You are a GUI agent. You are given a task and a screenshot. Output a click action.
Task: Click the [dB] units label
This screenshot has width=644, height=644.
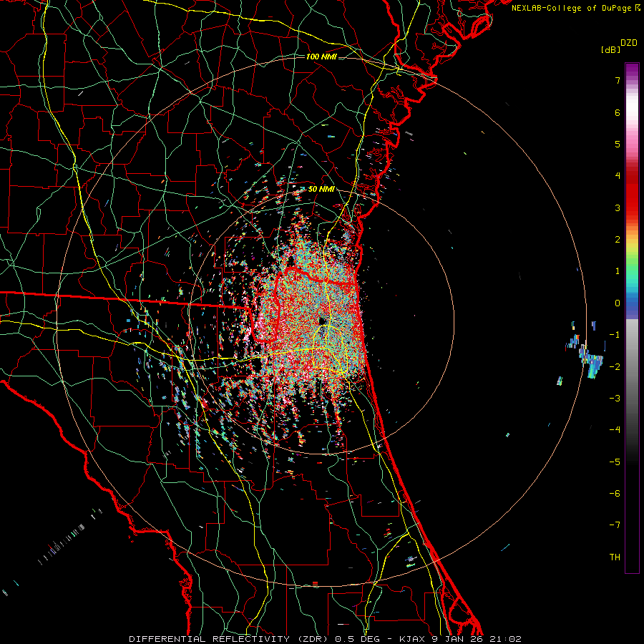point(610,50)
